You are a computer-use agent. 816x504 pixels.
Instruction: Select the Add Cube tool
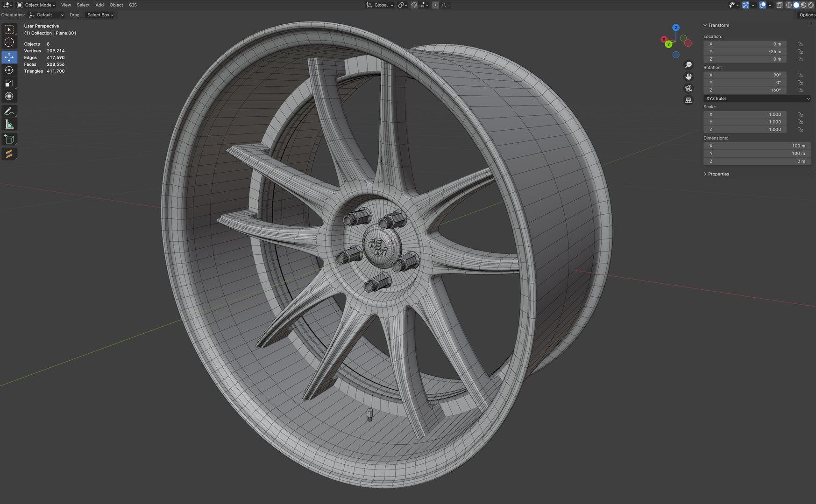[9, 139]
